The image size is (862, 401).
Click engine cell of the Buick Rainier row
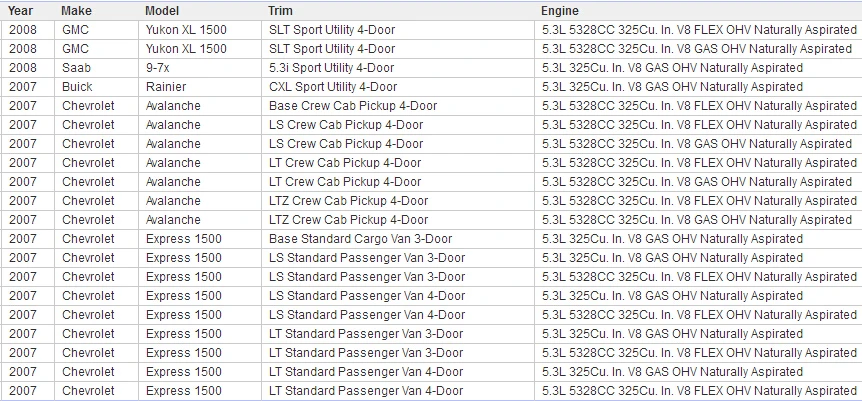698,87
